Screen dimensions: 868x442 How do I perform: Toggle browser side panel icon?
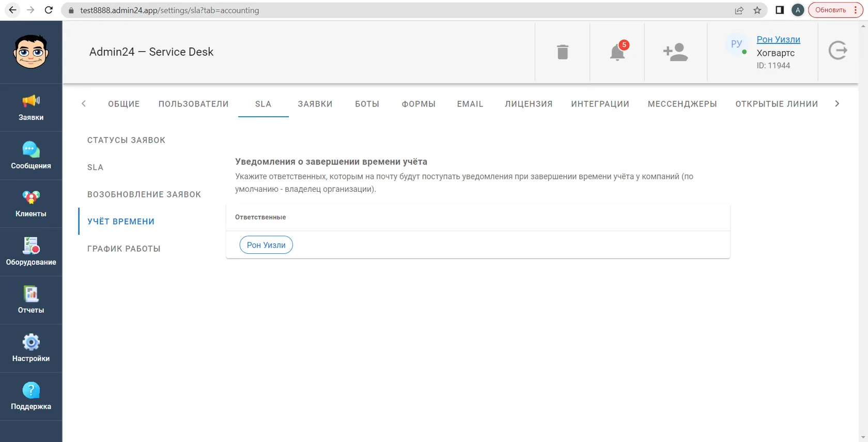[x=780, y=10]
